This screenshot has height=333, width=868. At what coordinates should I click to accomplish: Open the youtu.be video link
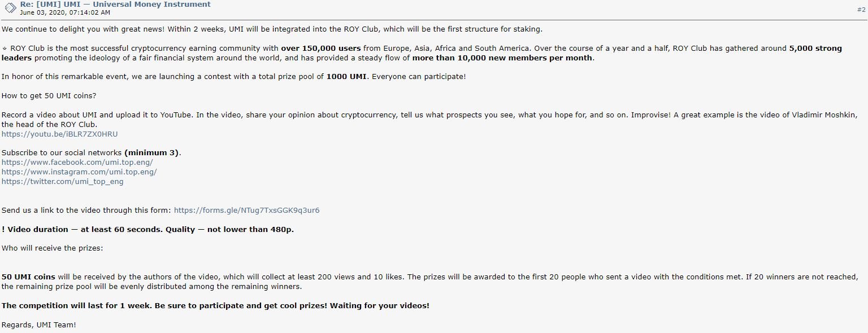59,134
